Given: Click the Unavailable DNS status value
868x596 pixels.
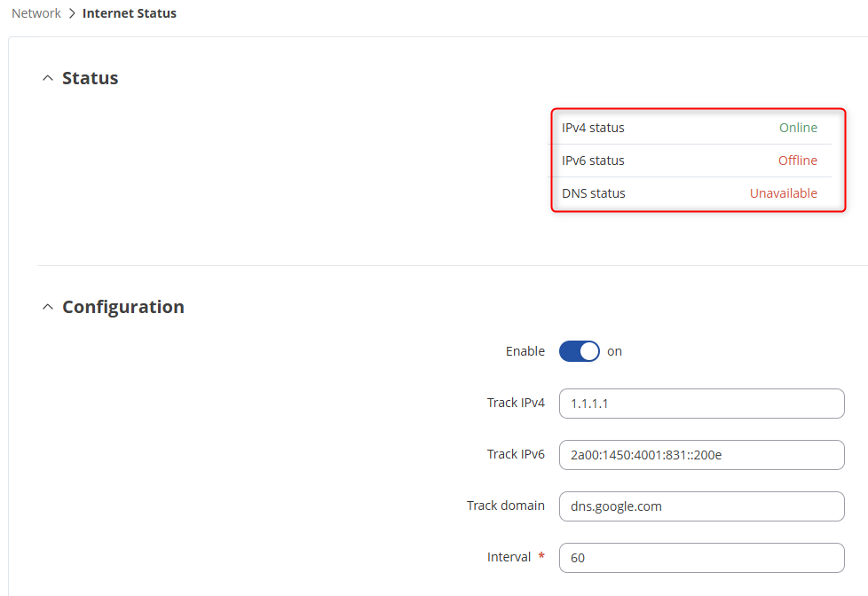Looking at the screenshot, I should pos(783,193).
